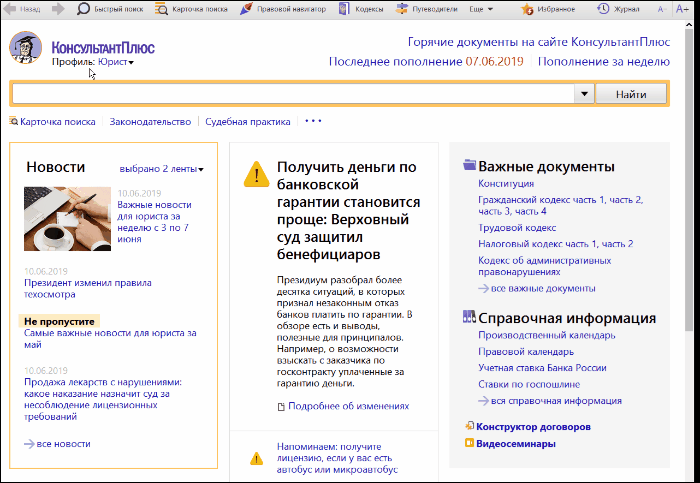Go to вся справочная информация
700x483 pixels.
tap(556, 400)
